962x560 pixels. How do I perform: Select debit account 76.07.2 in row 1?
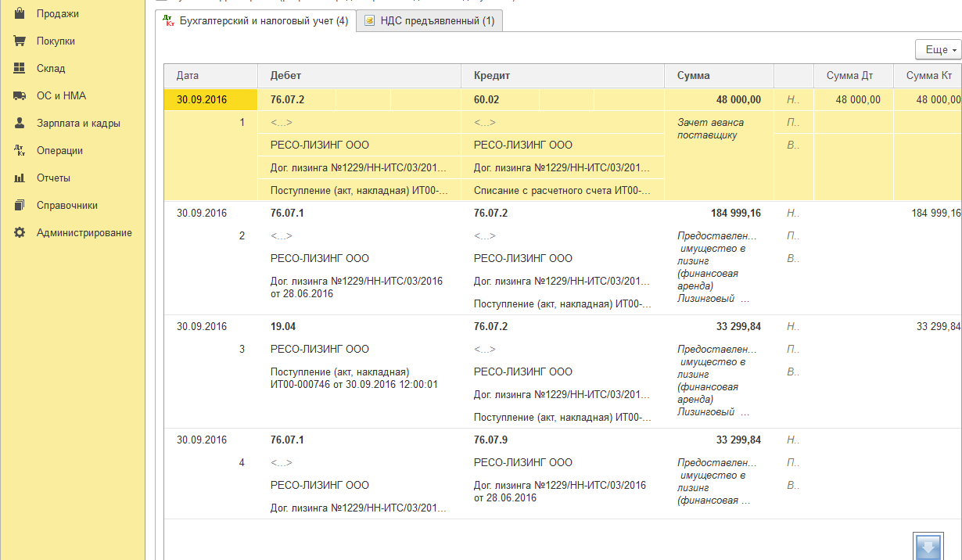point(287,99)
